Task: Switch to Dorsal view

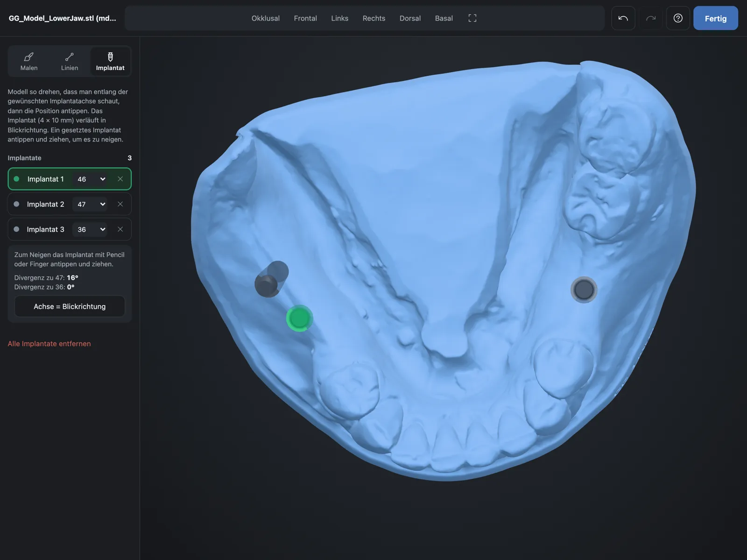Action: click(x=410, y=18)
